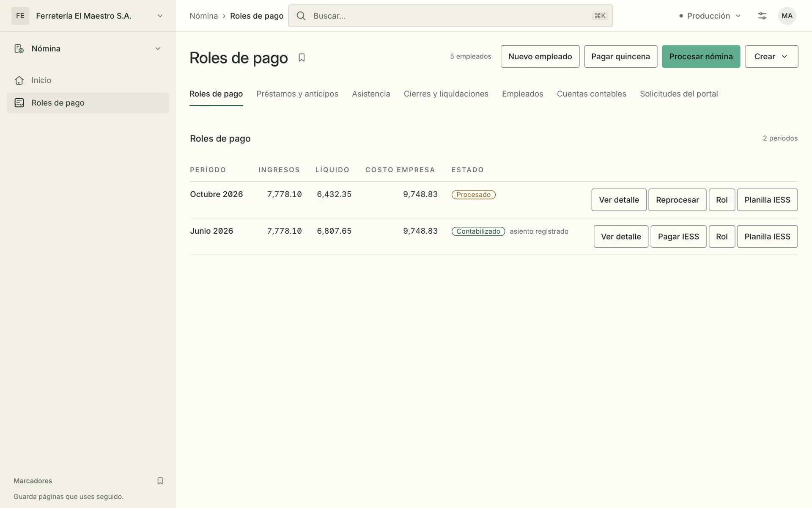
Task: Click the asiento registrado note
Action: (539, 232)
